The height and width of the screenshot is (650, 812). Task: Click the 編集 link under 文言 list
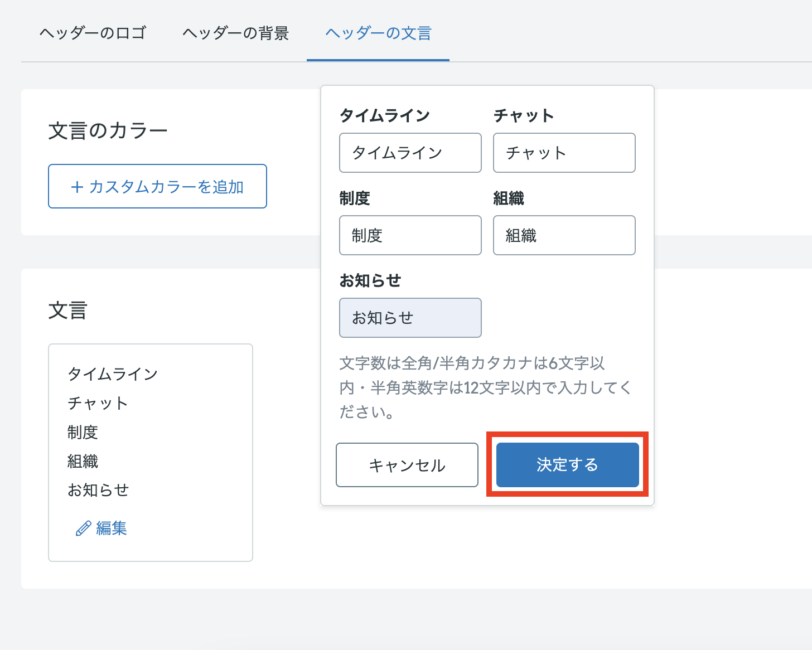(101, 528)
